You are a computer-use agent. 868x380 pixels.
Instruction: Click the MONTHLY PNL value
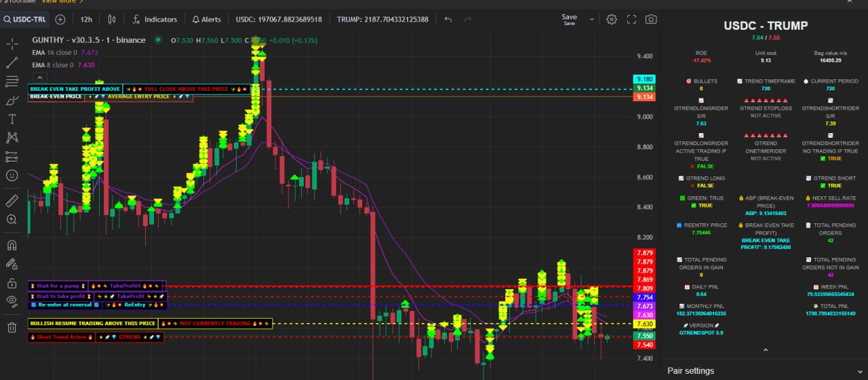701,314
